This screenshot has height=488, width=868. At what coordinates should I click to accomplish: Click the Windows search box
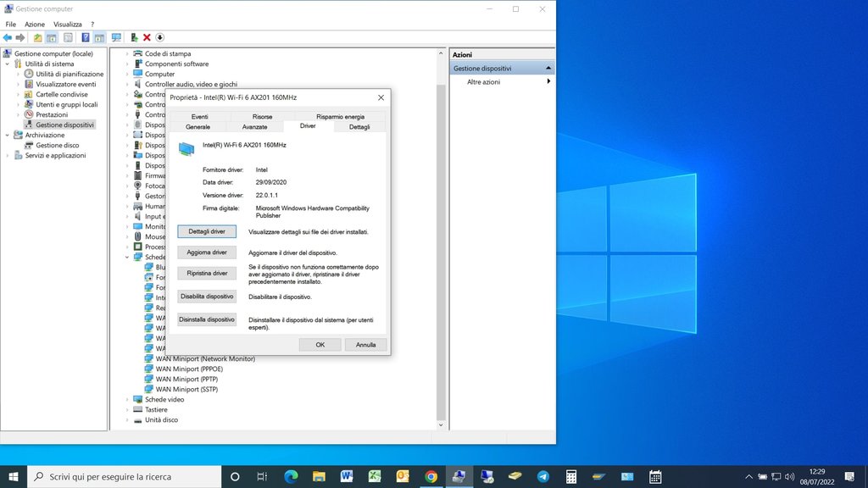(124, 476)
